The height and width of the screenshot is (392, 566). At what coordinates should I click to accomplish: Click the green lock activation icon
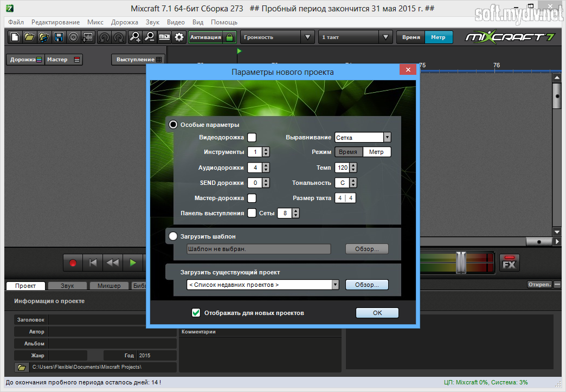[229, 37]
